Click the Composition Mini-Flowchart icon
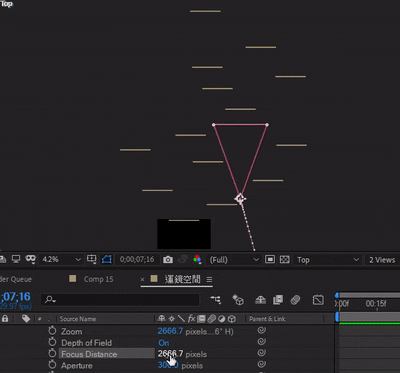Image resolution: width=400 pixels, height=373 pixels. 216,300
